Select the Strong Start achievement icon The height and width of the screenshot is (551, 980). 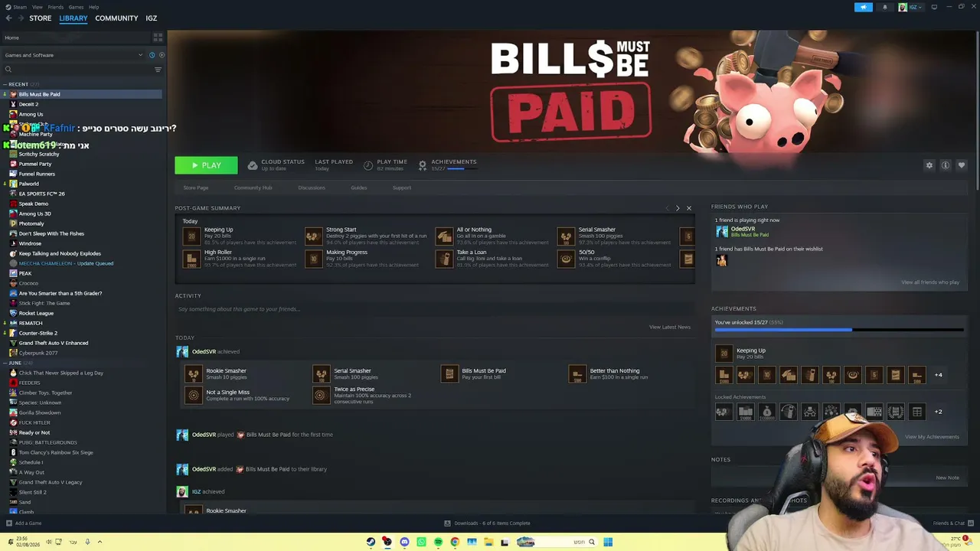(x=313, y=236)
